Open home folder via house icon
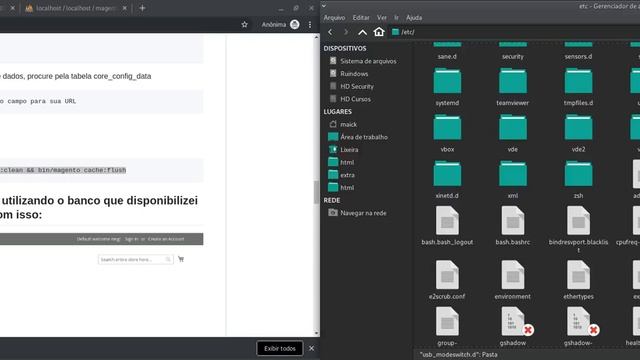640x360 pixels. [x=379, y=31]
